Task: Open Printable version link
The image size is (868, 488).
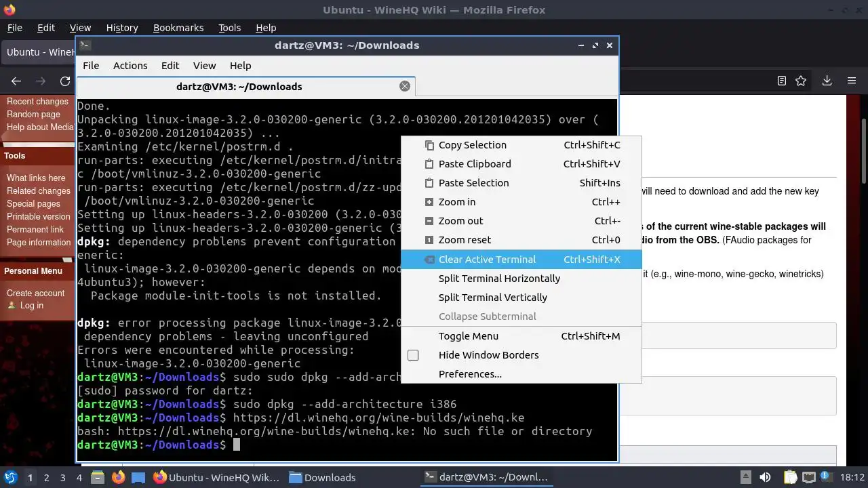Action: click(38, 217)
